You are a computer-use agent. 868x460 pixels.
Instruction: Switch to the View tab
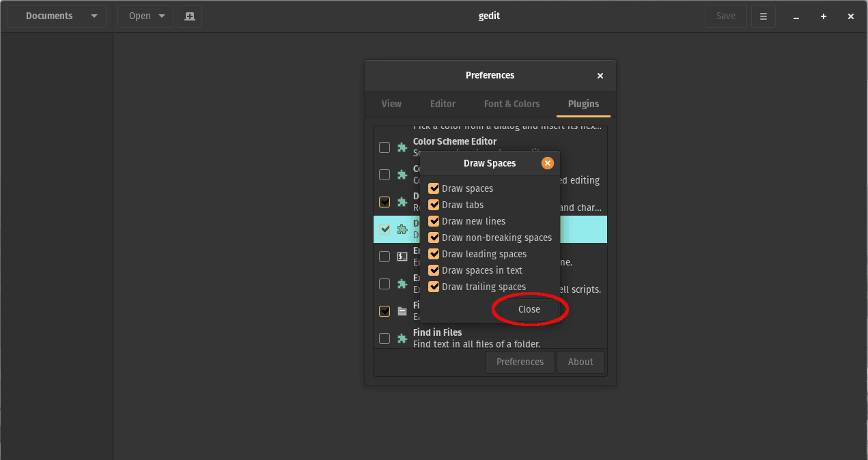(391, 104)
